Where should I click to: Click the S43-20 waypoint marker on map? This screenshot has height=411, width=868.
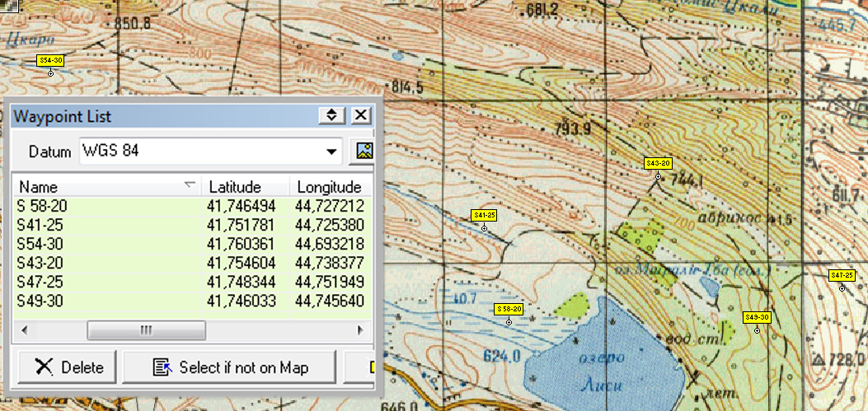[658, 176]
